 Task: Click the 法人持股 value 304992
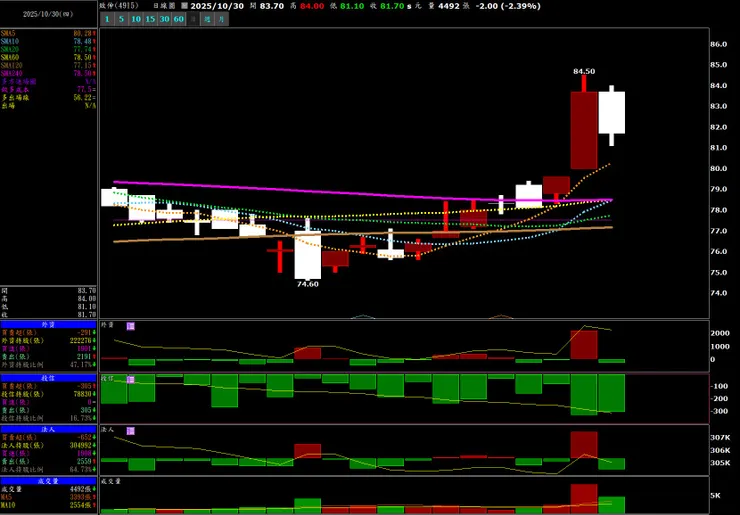point(80,446)
